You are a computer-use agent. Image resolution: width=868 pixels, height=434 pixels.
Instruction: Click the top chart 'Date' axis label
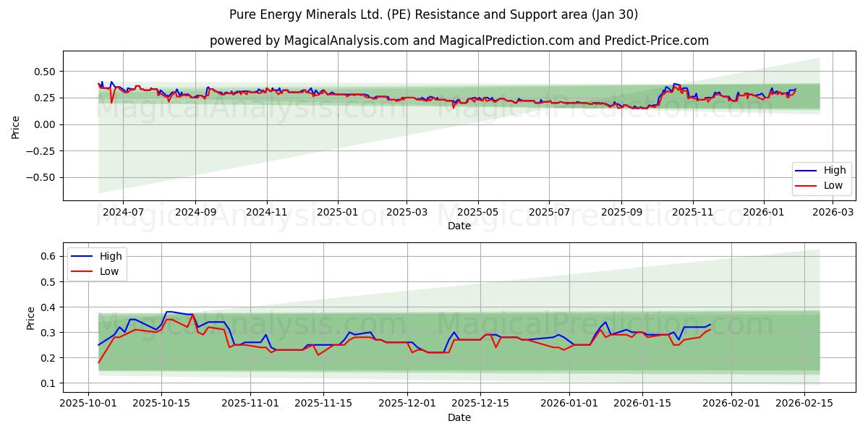(459, 226)
